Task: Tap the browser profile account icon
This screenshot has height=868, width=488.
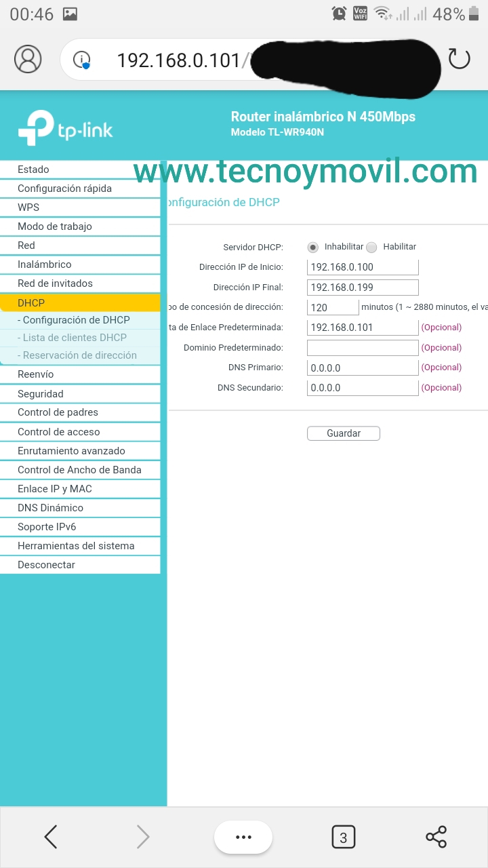Action: (x=28, y=59)
